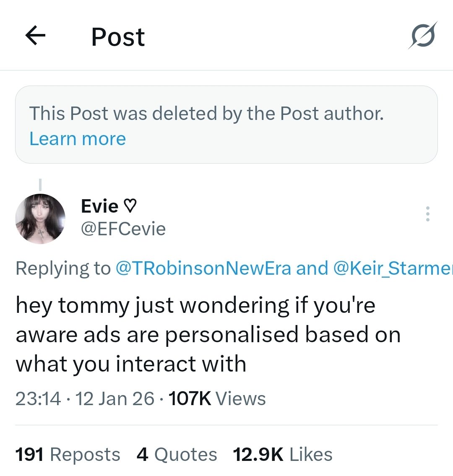Click the 'Learn more' link
Viewport: 453px width, 476px height.
(78, 139)
